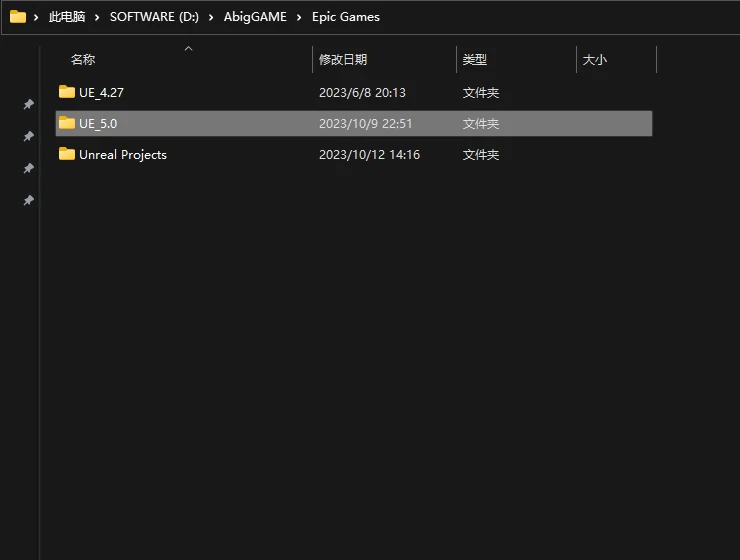
Task: Click the date 2023/10/9 22:51
Action: (x=366, y=124)
